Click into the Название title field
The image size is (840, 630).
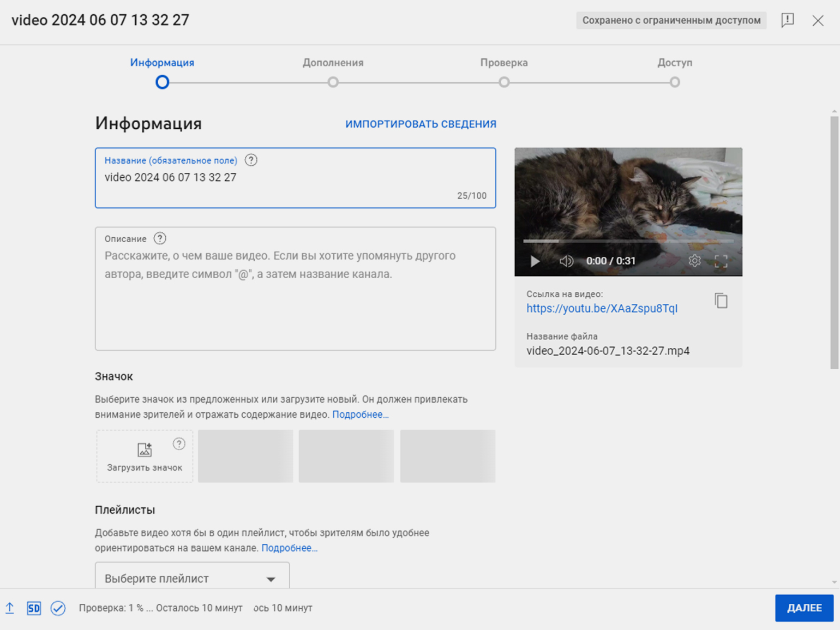click(x=295, y=178)
